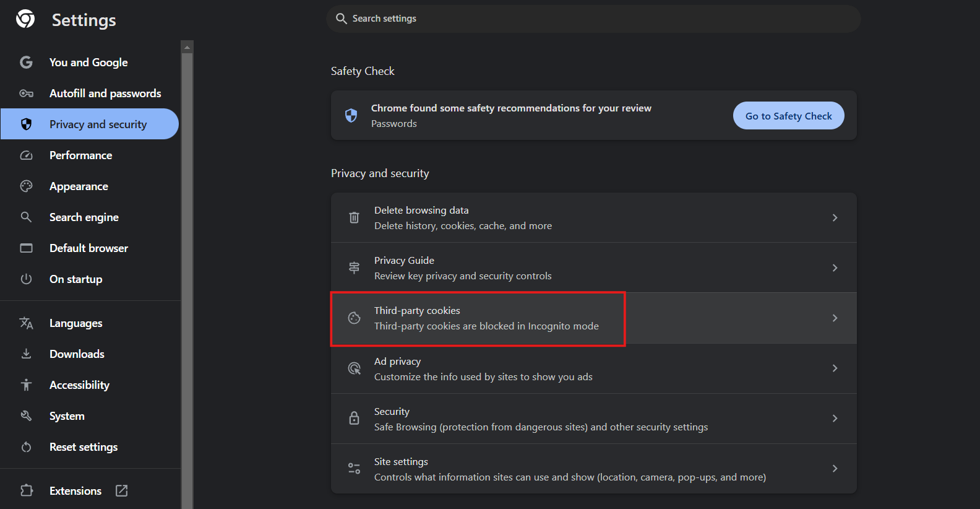
Task: Expand Delete browsing data with its chevron
Action: [835, 218]
